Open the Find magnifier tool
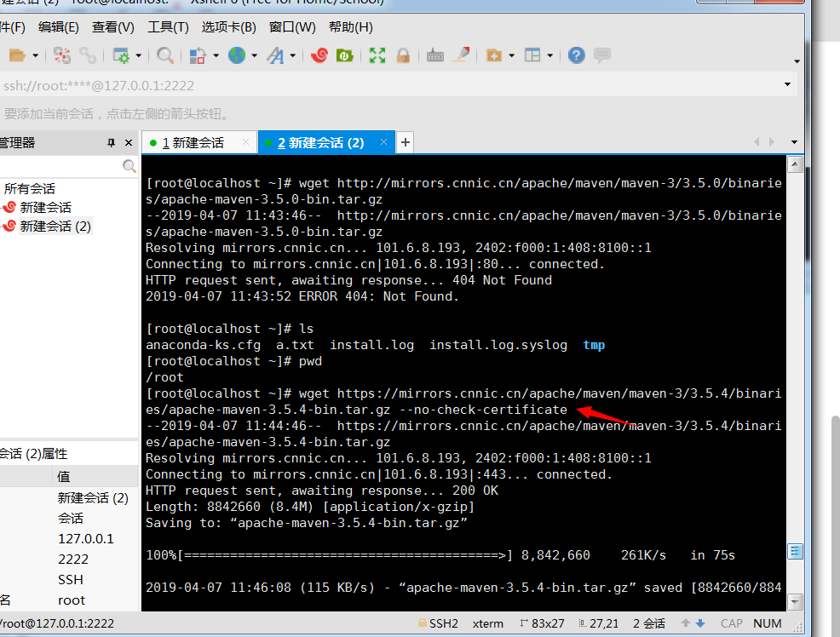840x637 pixels. point(164,55)
